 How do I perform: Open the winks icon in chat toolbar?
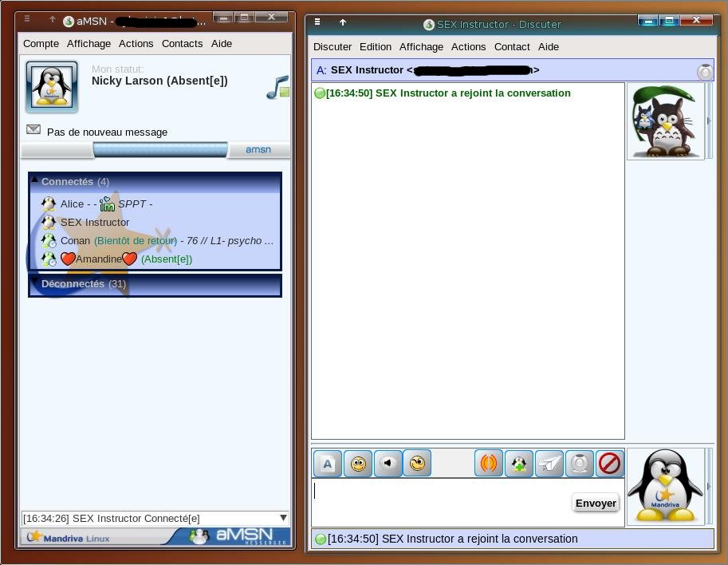pyautogui.click(x=417, y=463)
